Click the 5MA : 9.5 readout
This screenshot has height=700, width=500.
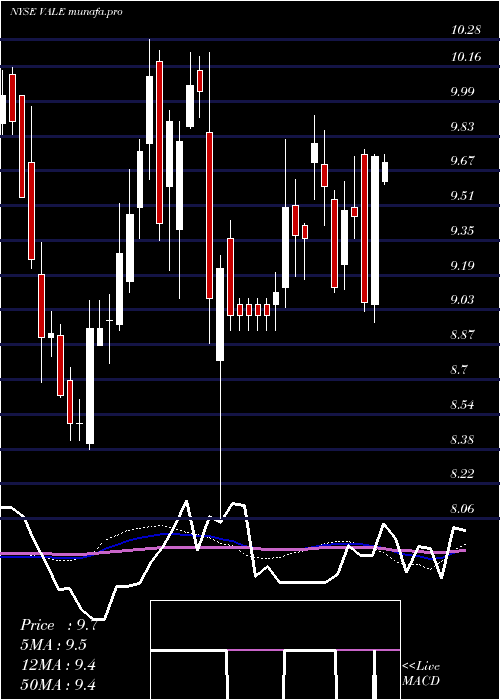[x=54, y=645]
